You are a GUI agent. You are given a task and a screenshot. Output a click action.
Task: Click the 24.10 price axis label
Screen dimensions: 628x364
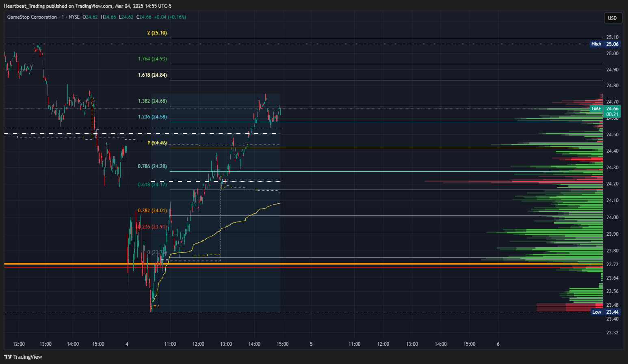click(612, 200)
